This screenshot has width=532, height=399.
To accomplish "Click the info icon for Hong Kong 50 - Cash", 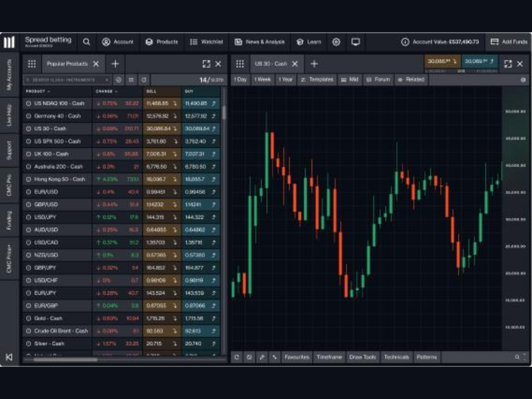I will coord(29,180).
